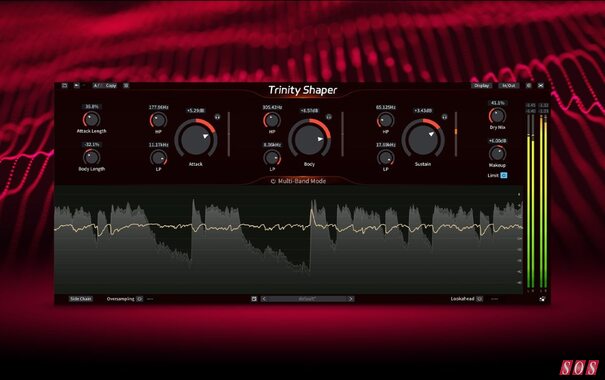Click the second icon in the top-left toolbar
The image size is (605, 380).
(x=76, y=86)
